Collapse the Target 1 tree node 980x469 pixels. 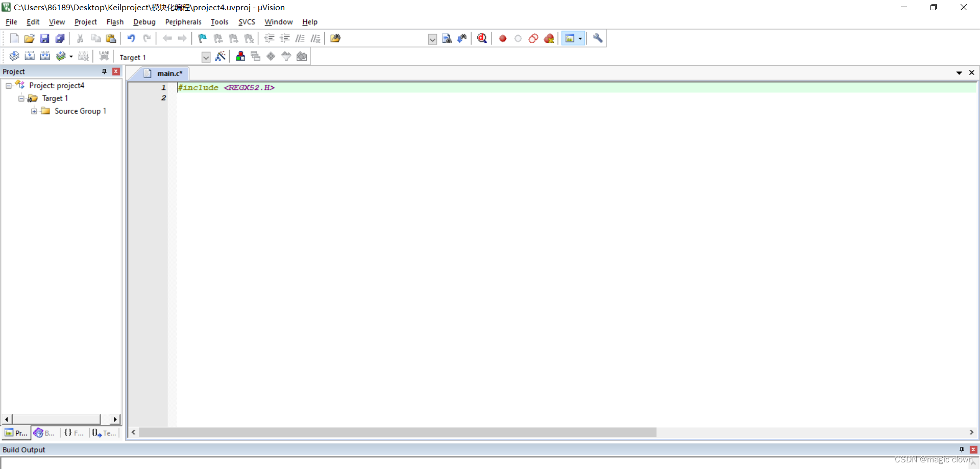click(x=21, y=98)
